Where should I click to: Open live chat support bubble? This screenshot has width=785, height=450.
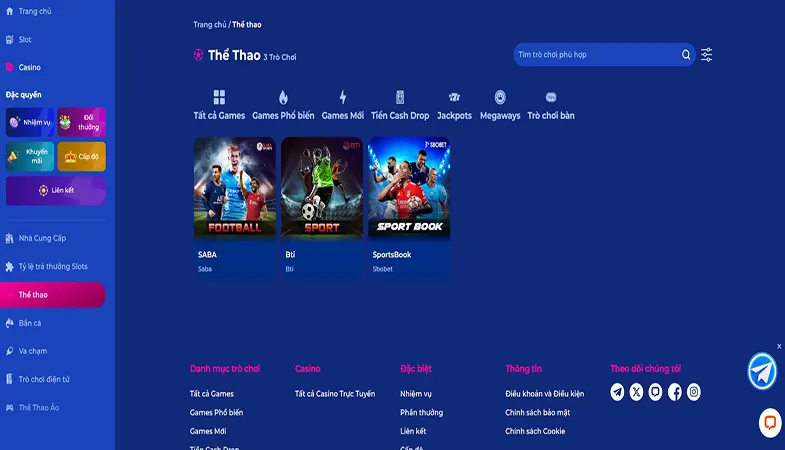[x=770, y=423]
